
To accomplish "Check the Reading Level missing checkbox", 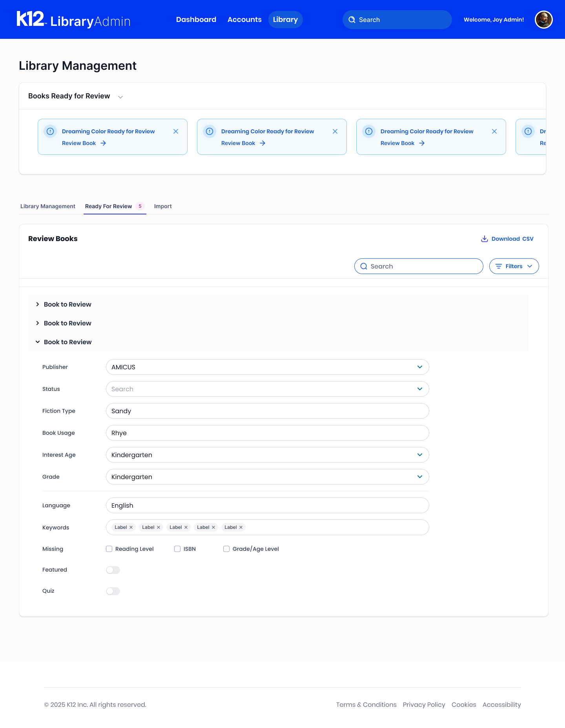I will tap(109, 549).
